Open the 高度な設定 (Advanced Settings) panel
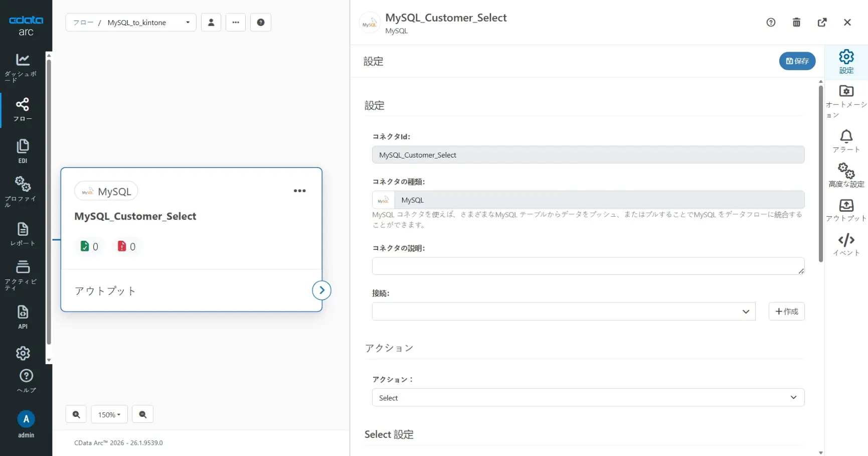 pyautogui.click(x=846, y=175)
